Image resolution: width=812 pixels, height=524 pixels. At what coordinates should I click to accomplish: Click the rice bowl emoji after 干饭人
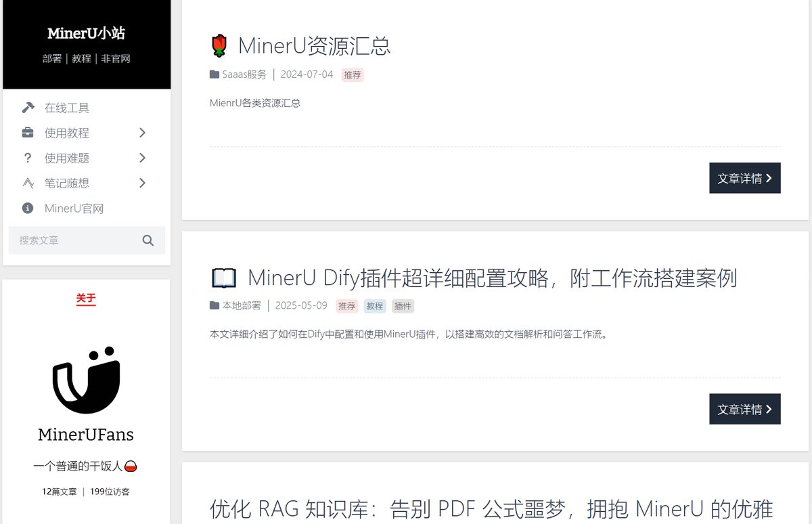pos(131,466)
